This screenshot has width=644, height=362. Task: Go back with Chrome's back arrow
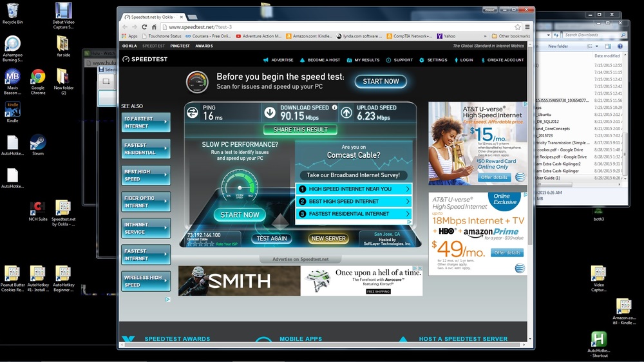pos(125,27)
